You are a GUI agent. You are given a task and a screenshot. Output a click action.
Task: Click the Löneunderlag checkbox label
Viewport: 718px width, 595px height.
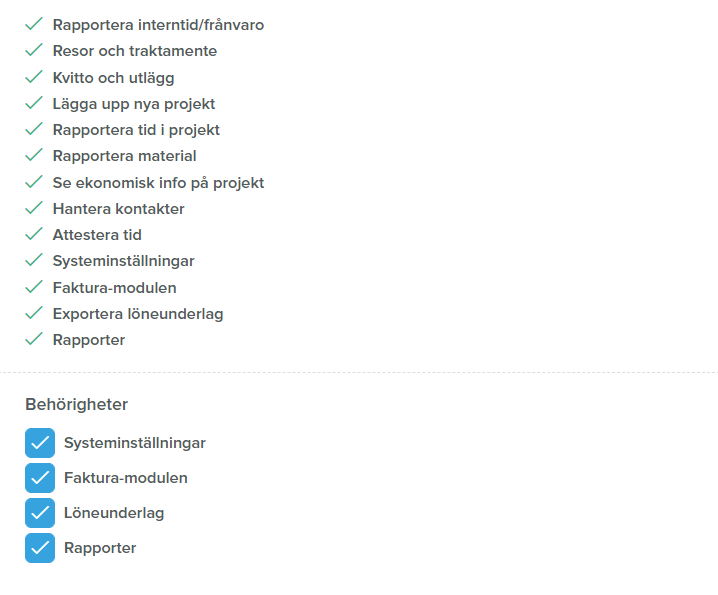114,513
